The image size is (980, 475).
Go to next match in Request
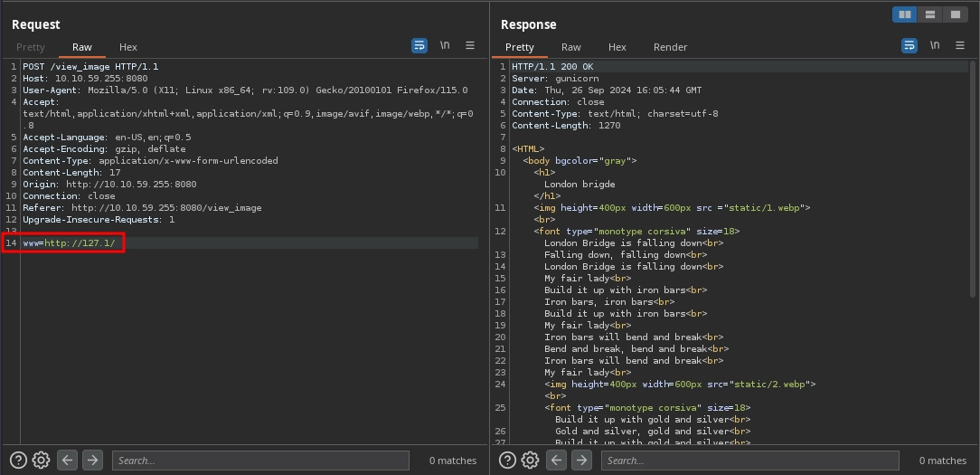click(x=92, y=461)
